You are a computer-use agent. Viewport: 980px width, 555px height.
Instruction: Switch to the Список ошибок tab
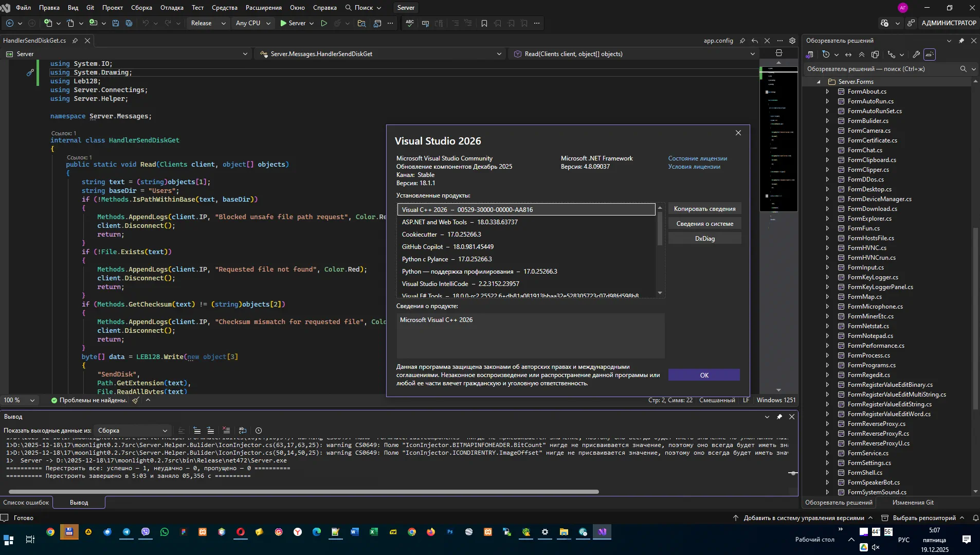tap(26, 503)
